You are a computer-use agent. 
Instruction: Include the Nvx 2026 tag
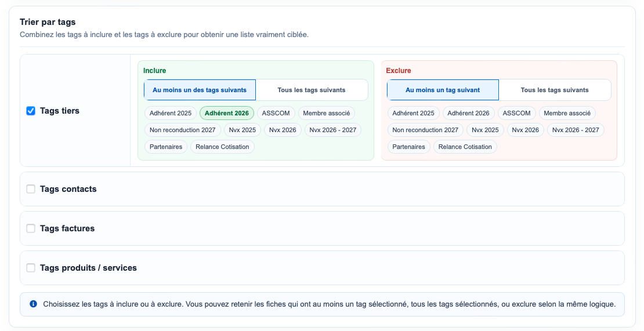pos(283,130)
